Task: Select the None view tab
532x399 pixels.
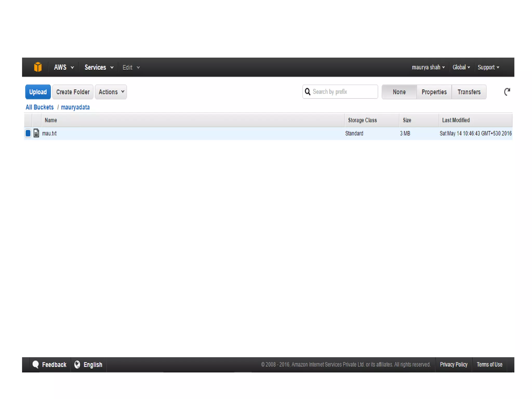Action: click(399, 92)
